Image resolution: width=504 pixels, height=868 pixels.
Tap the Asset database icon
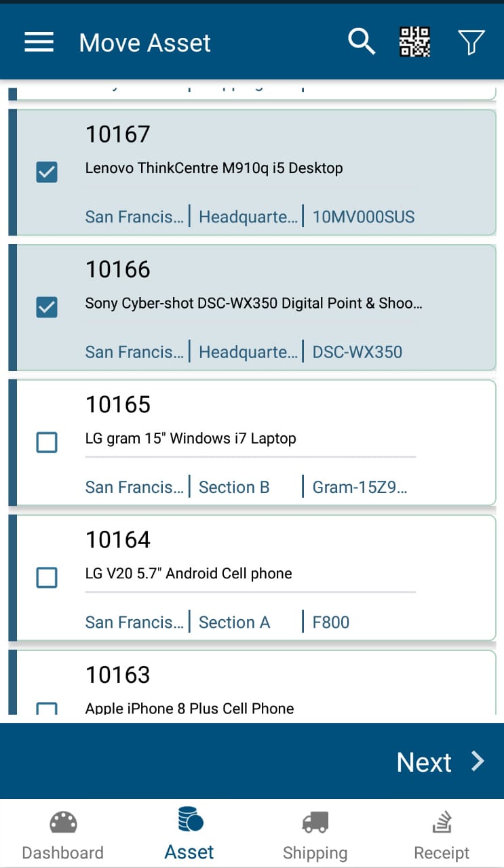190,819
